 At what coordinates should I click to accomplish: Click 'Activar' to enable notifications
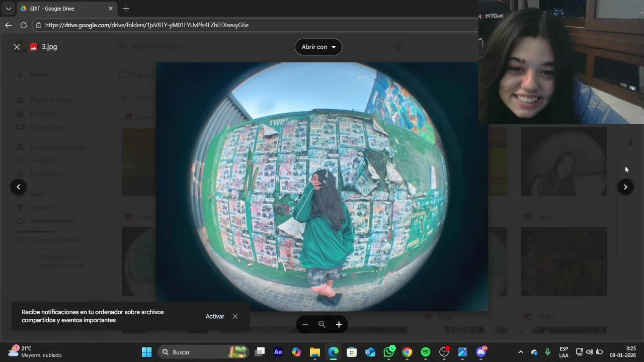(x=215, y=316)
